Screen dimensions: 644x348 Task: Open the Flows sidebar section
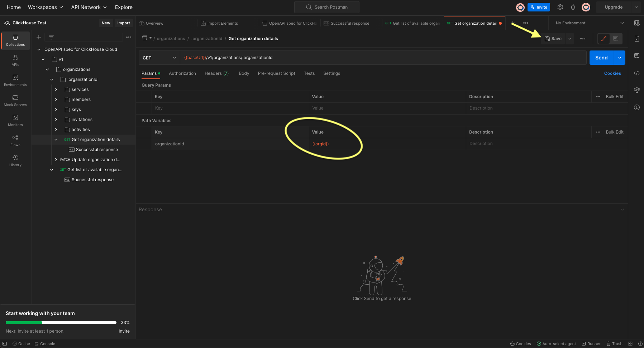point(15,141)
